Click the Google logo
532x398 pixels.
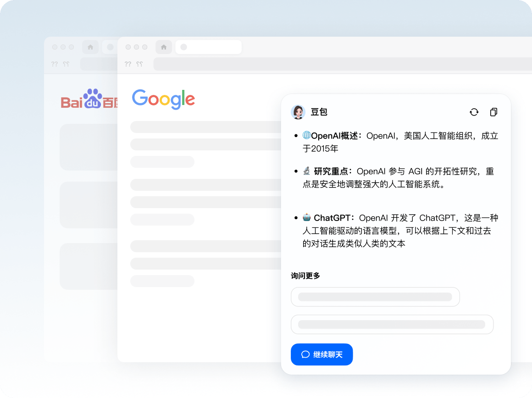(163, 99)
